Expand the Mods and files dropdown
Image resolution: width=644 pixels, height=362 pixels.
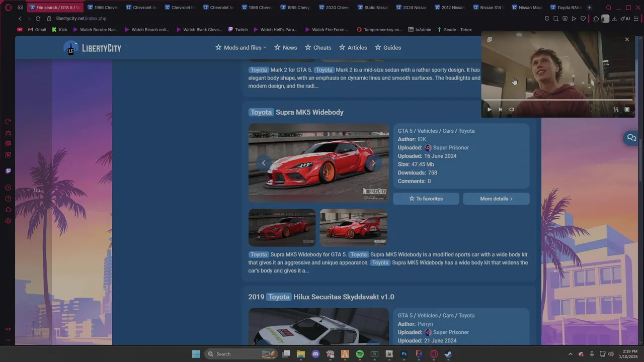click(x=240, y=48)
